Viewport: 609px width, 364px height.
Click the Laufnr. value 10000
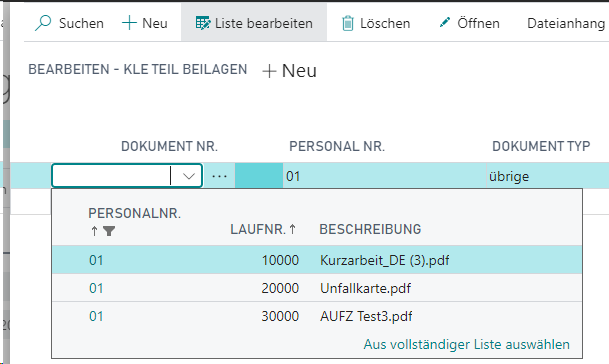coord(280,260)
